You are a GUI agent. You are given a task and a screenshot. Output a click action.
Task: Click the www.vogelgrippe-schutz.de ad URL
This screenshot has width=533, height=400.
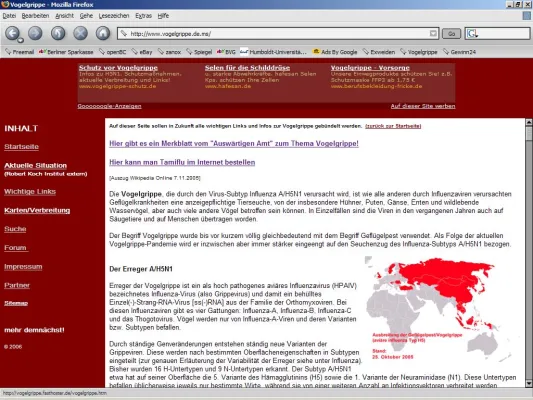click(118, 86)
